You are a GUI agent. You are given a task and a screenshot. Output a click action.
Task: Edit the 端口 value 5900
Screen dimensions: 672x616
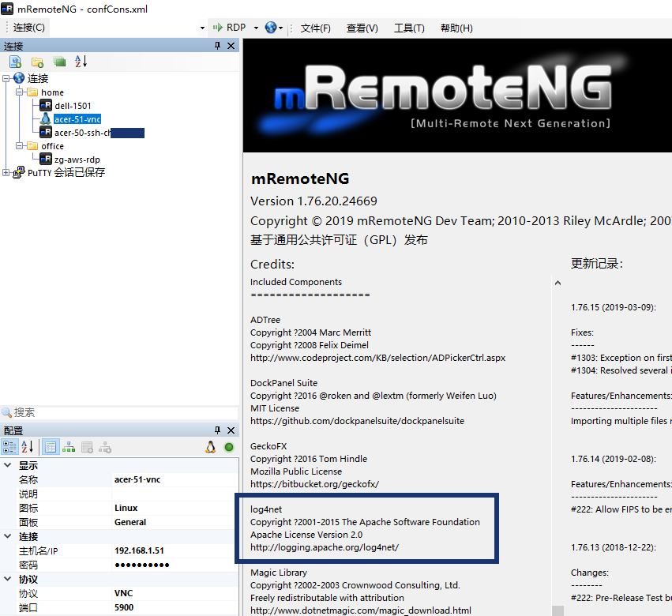(175, 607)
